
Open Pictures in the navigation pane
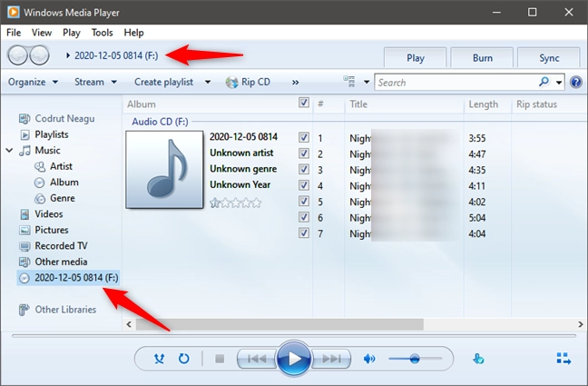44,230
